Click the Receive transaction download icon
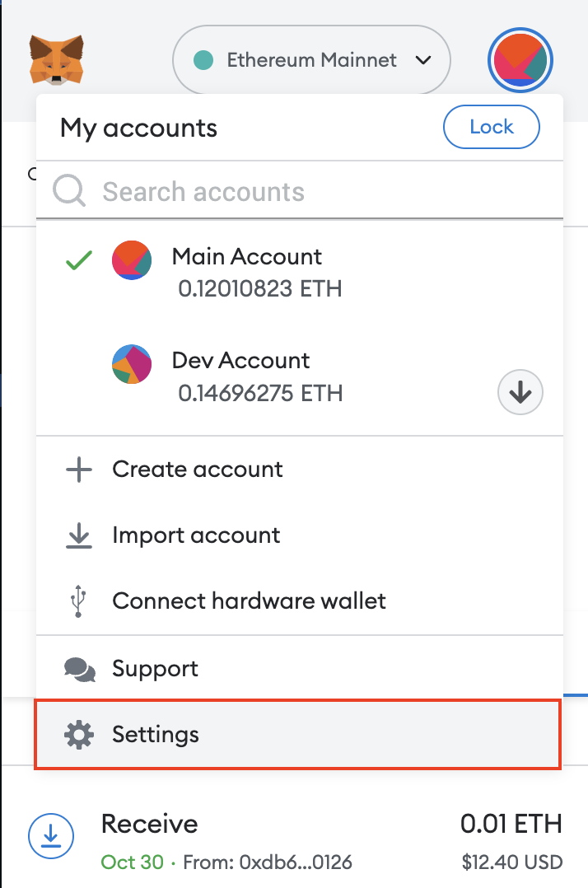The height and width of the screenshot is (888, 588). click(52, 837)
